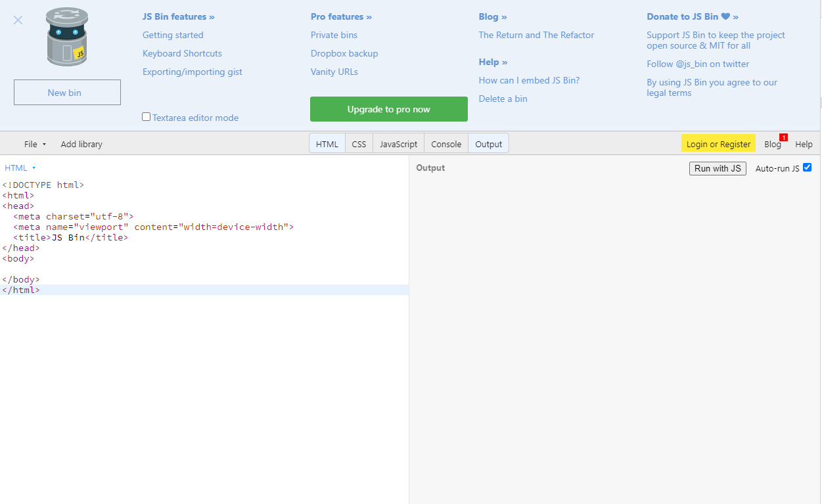
Task: Toggle the Auto-run JS checkbox
Action: point(808,168)
